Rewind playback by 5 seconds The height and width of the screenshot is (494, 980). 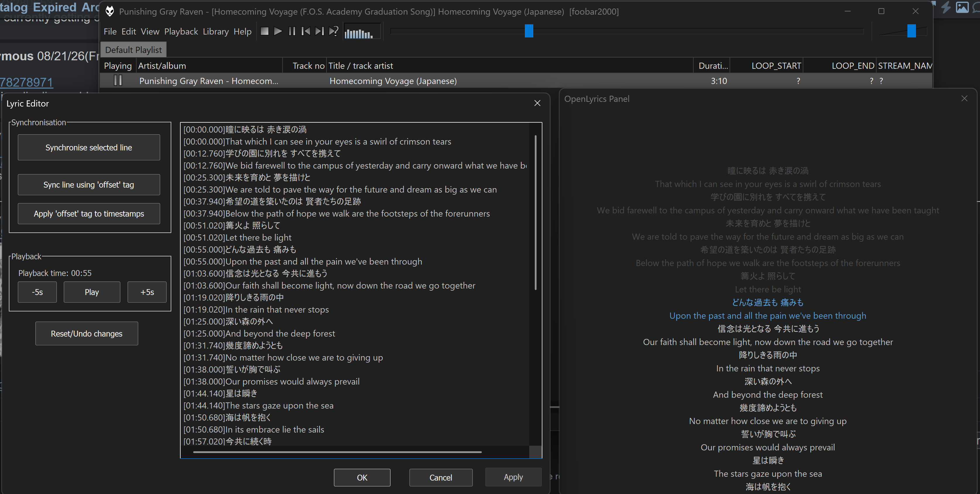coord(37,292)
